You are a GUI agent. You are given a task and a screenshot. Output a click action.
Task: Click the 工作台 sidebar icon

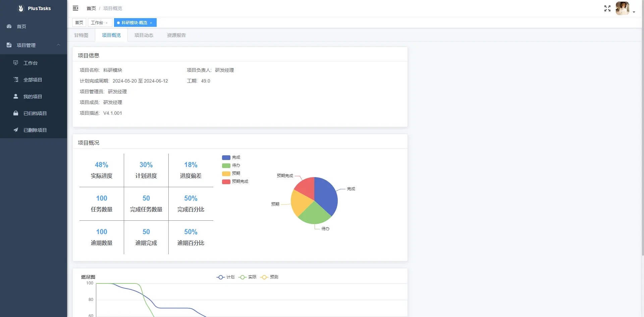tap(15, 63)
